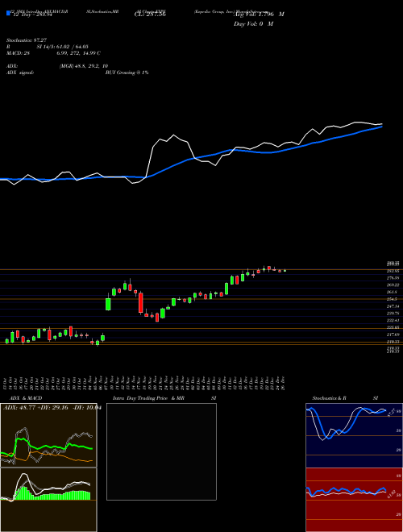This screenshot has width=403, height=532.
Task: Click the thick green +DY line in ADX panel
Action: click(48, 447)
